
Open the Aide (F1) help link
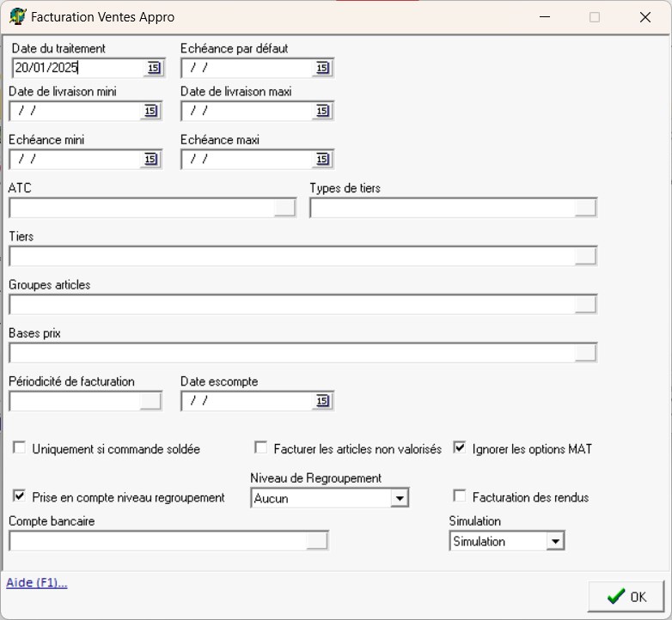click(37, 583)
